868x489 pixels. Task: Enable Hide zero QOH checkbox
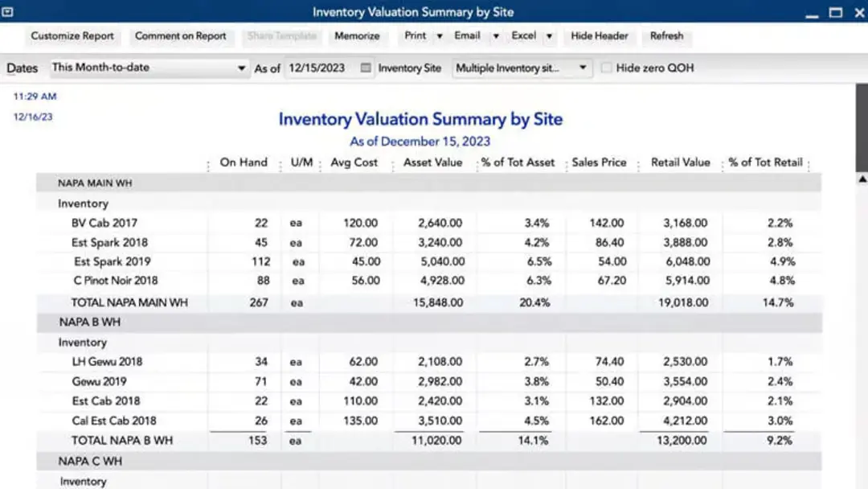[607, 68]
